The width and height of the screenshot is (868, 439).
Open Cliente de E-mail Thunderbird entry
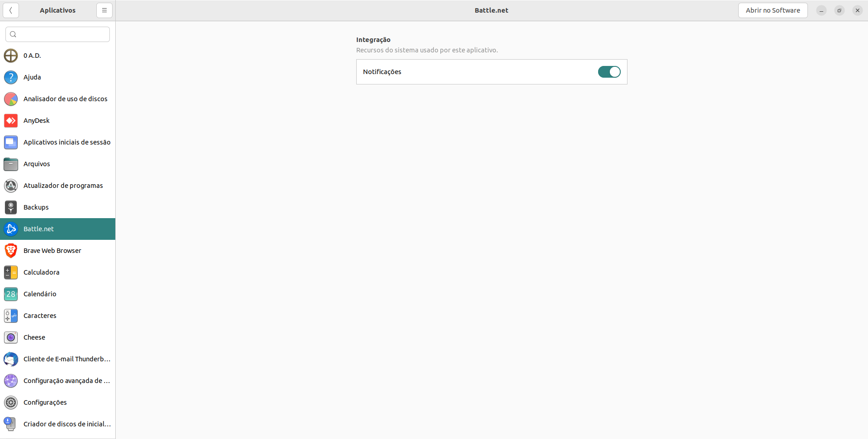[58, 359]
